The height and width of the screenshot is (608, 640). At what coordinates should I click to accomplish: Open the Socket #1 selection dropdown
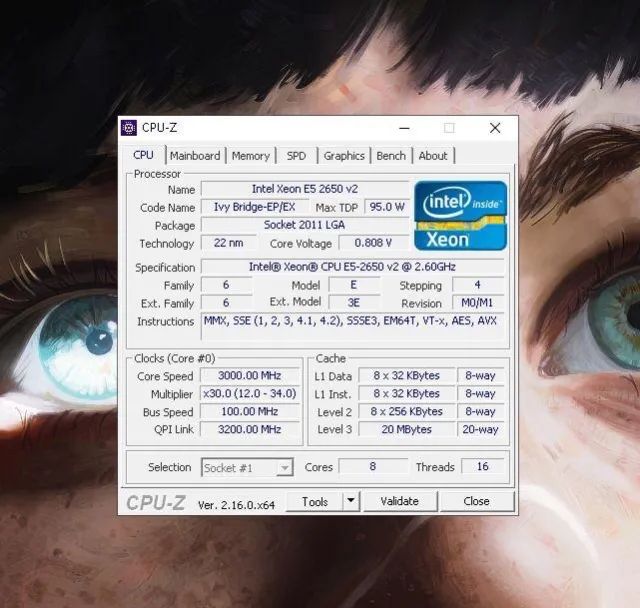coord(247,468)
